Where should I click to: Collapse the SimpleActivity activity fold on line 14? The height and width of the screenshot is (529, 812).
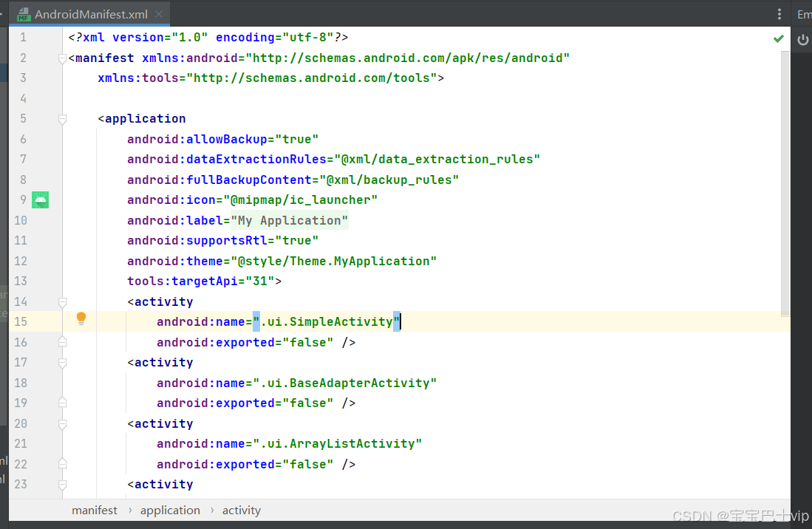62,301
